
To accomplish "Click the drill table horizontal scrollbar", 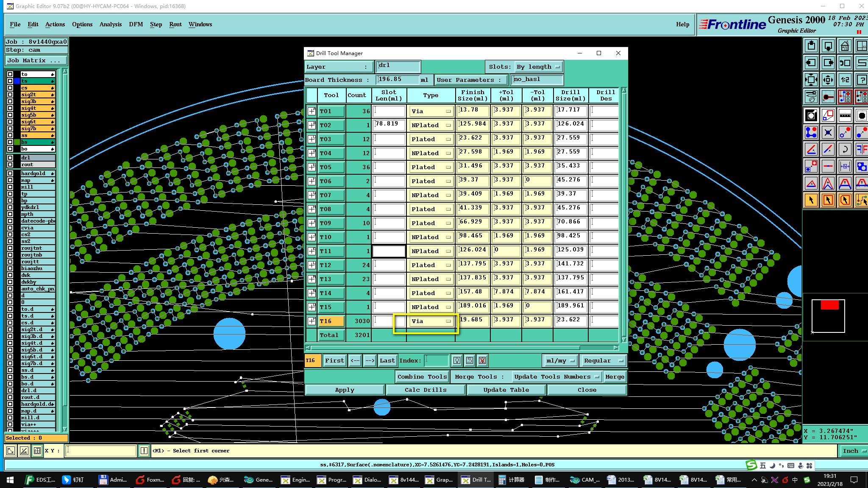I will tap(462, 348).
